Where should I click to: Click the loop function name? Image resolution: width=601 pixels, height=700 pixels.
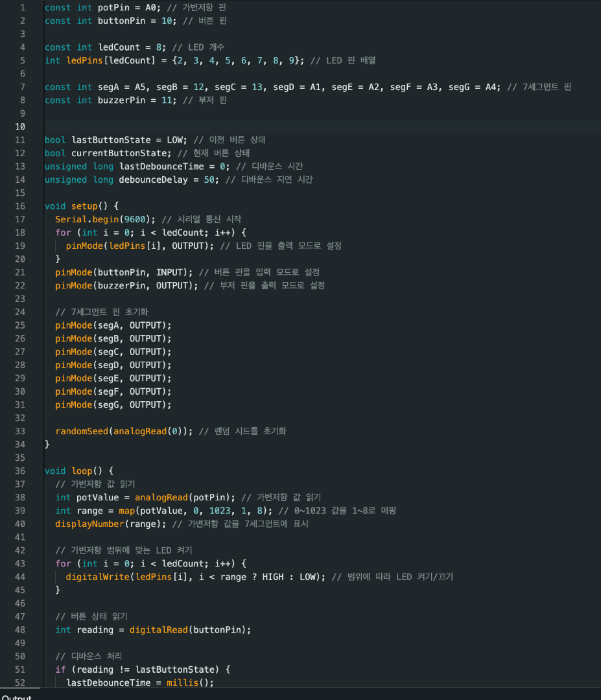pyautogui.click(x=82, y=471)
